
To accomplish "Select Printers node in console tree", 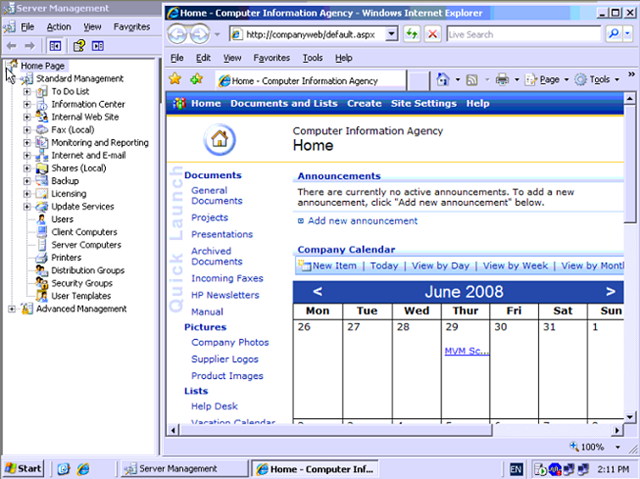I will (66, 258).
